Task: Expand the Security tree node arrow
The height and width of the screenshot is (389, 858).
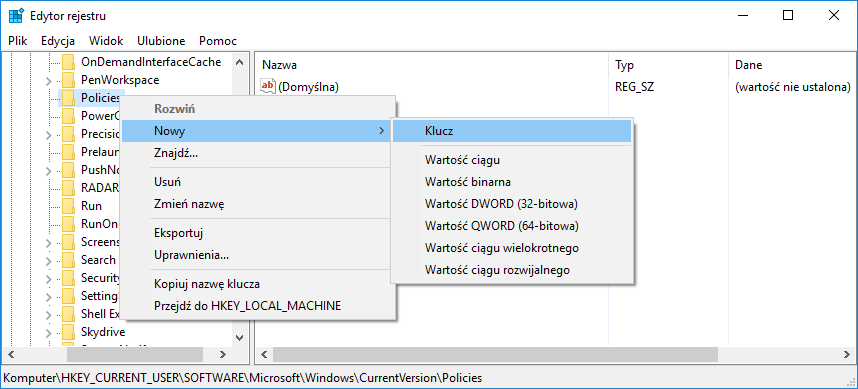Action: (49, 278)
